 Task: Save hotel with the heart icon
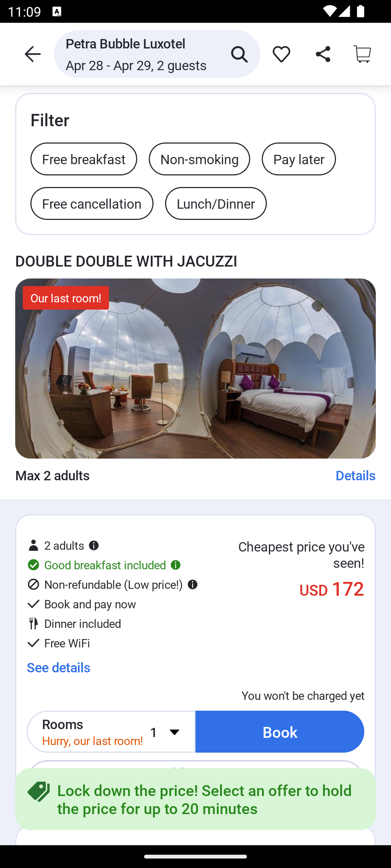(x=281, y=54)
